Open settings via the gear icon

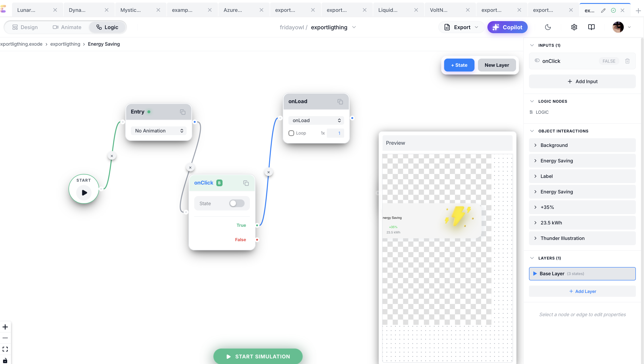point(574,27)
